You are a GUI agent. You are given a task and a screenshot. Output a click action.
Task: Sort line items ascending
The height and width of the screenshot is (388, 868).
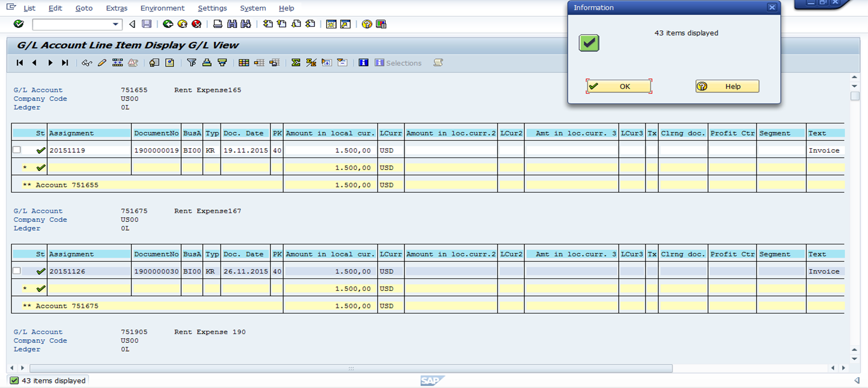(207, 62)
